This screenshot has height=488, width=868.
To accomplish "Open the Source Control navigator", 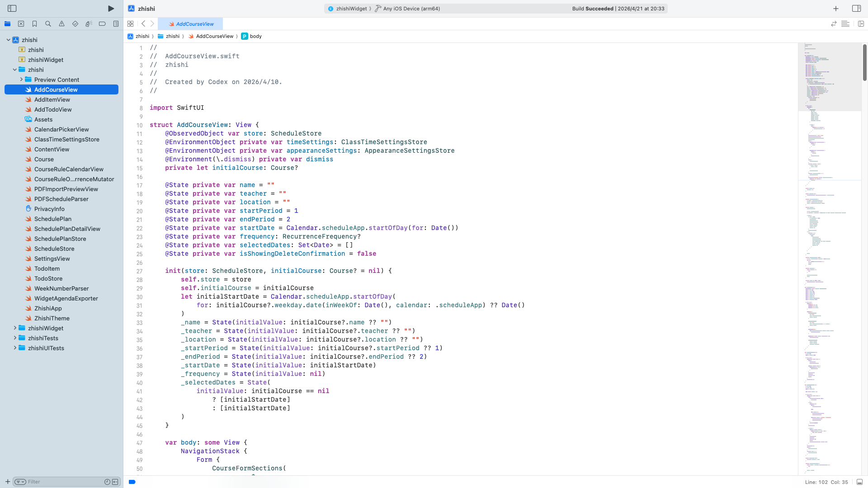I will click(21, 24).
